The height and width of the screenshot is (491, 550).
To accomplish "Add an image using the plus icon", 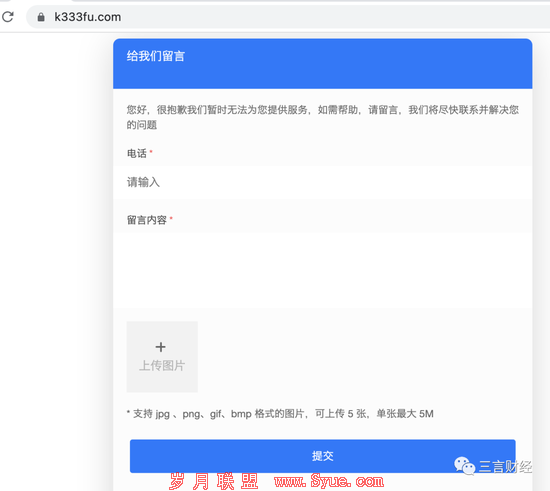I will 161,347.
